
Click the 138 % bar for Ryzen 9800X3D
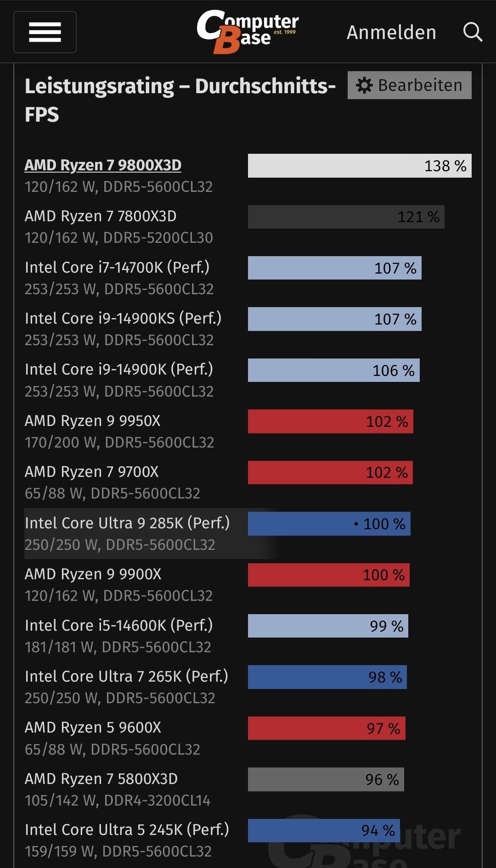pyautogui.click(x=360, y=166)
